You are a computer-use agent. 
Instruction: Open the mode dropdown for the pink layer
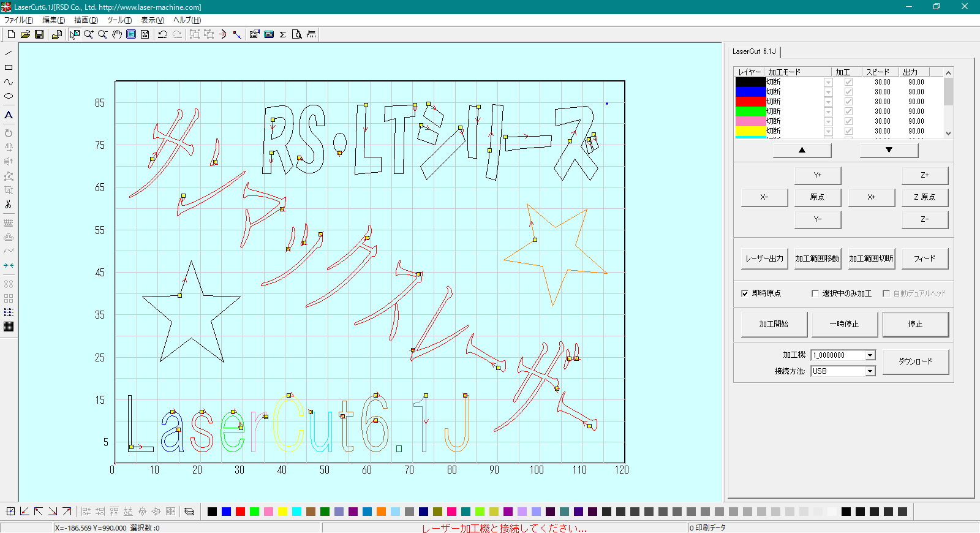[x=828, y=121]
